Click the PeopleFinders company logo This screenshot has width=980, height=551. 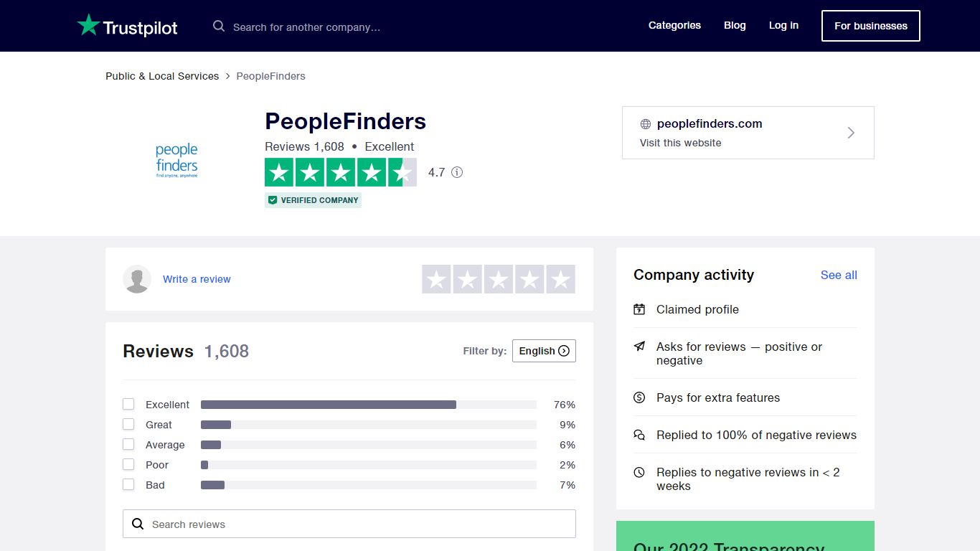coord(176,161)
